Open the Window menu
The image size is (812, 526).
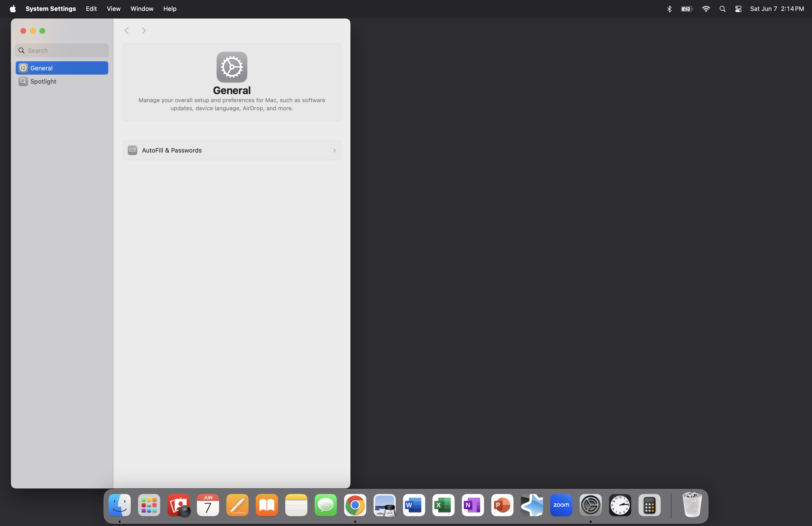click(142, 9)
